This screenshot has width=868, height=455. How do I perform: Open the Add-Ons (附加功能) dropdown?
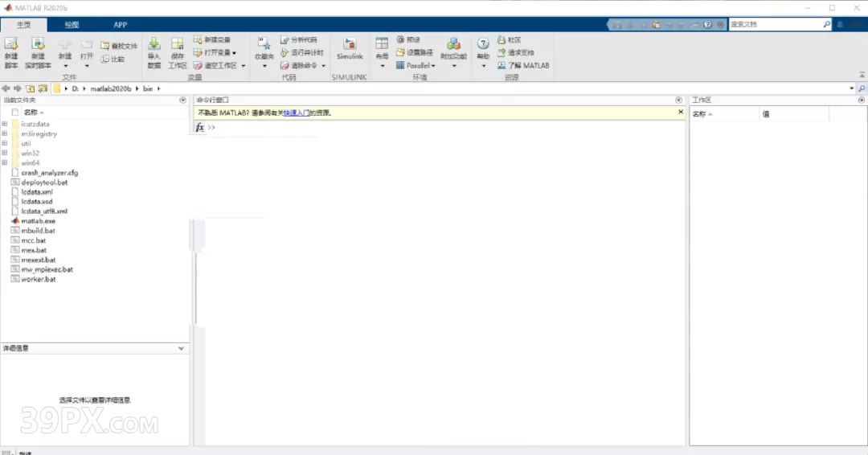(454, 66)
